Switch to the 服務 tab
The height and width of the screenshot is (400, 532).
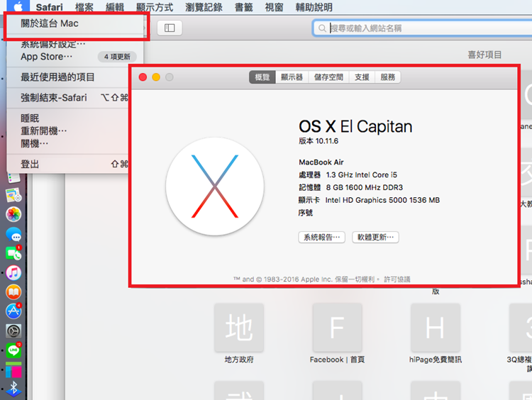click(388, 77)
